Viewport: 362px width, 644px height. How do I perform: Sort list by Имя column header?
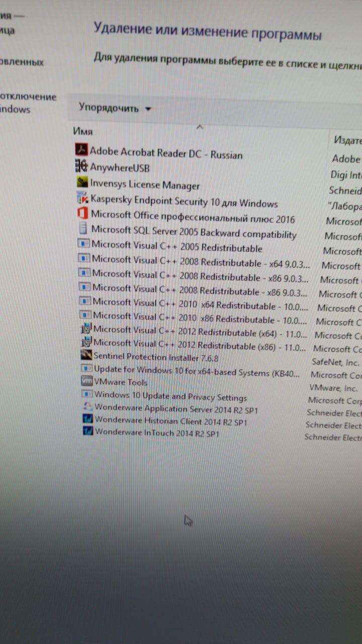coord(83,131)
